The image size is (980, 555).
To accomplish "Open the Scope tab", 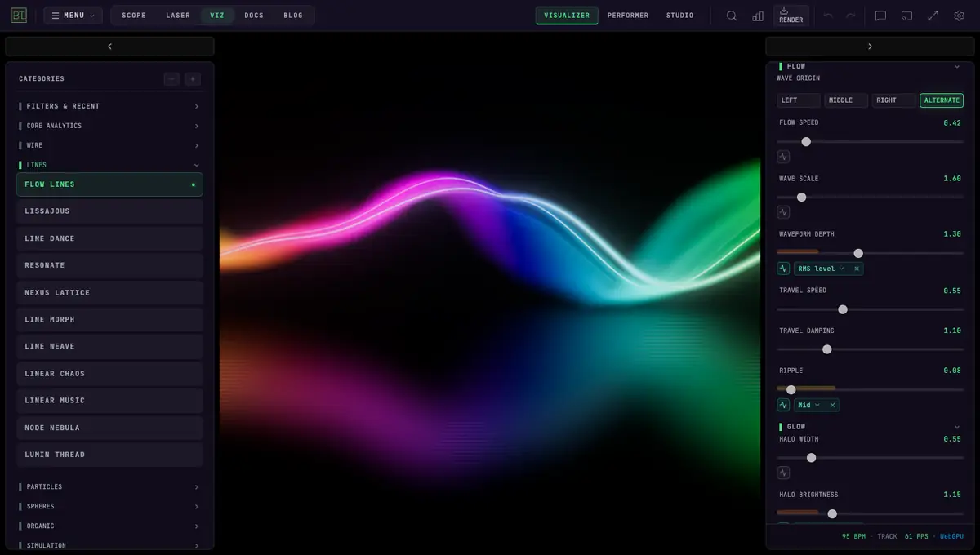I will tap(134, 16).
